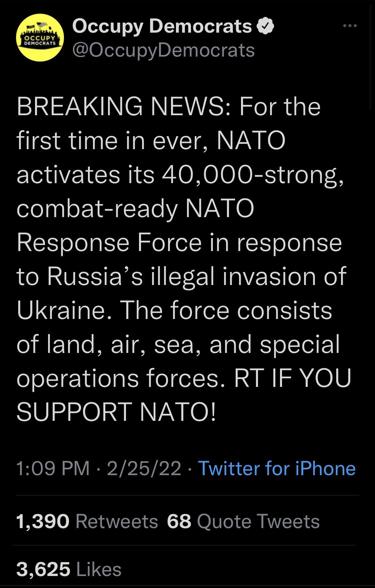Click the 1:09 PM timestamp

click(53, 468)
